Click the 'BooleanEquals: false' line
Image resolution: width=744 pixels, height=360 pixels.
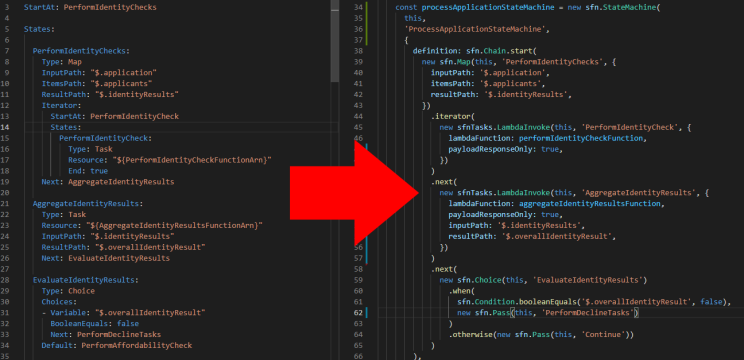[94, 324]
